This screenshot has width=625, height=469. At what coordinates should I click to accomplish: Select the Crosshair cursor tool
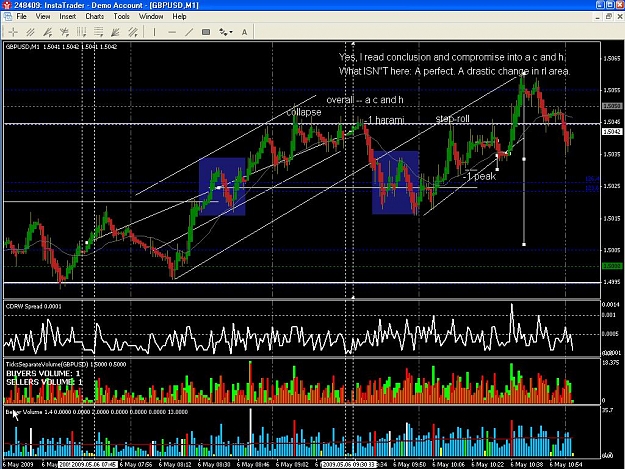tap(13, 32)
